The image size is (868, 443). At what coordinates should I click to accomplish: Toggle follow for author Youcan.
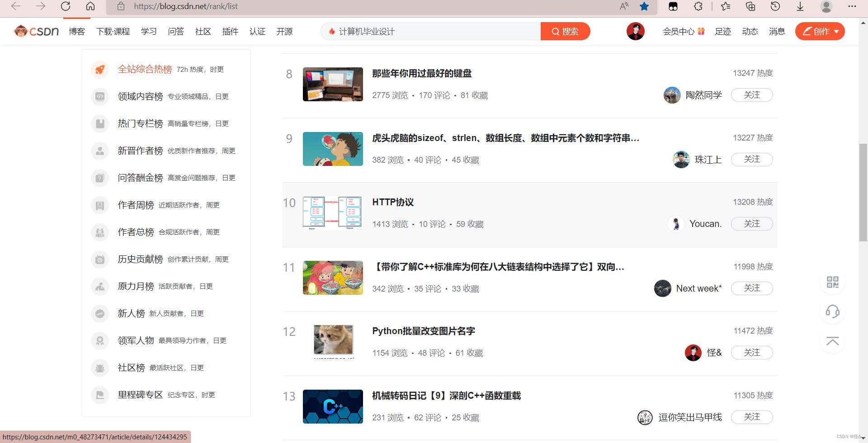pyautogui.click(x=752, y=223)
